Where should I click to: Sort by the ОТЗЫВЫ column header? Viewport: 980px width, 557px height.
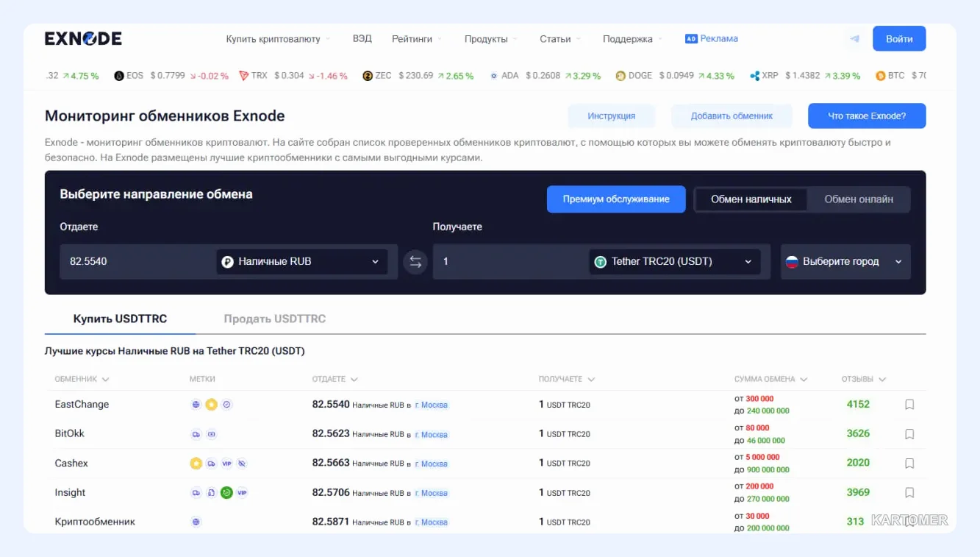click(x=864, y=380)
